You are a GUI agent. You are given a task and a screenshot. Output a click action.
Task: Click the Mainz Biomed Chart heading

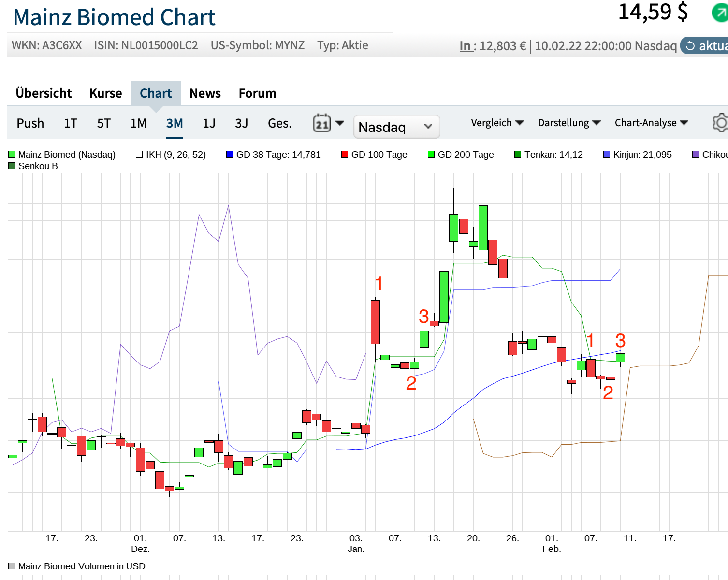114,17
